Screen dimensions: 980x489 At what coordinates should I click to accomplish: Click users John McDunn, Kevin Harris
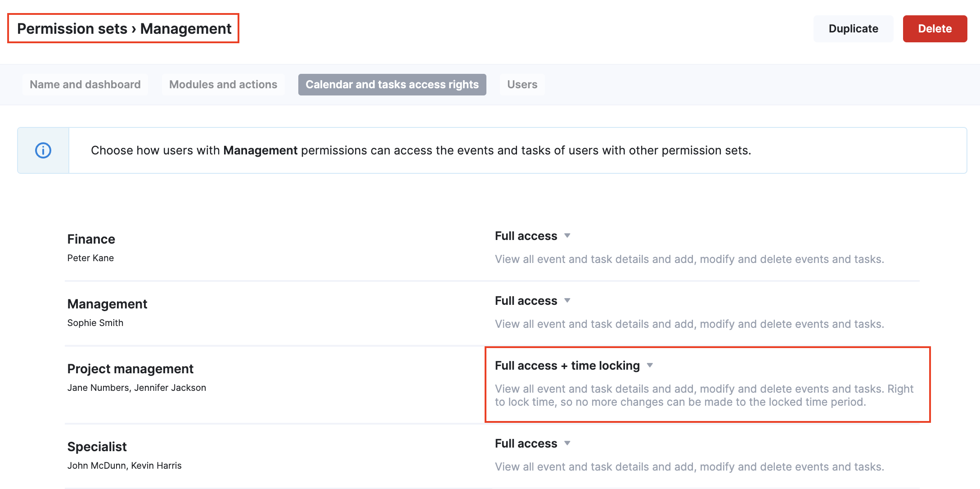125,466
